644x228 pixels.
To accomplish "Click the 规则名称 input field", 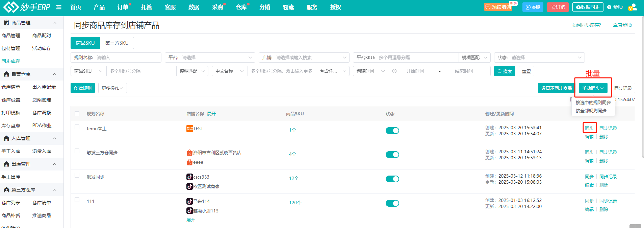I will [116, 58].
